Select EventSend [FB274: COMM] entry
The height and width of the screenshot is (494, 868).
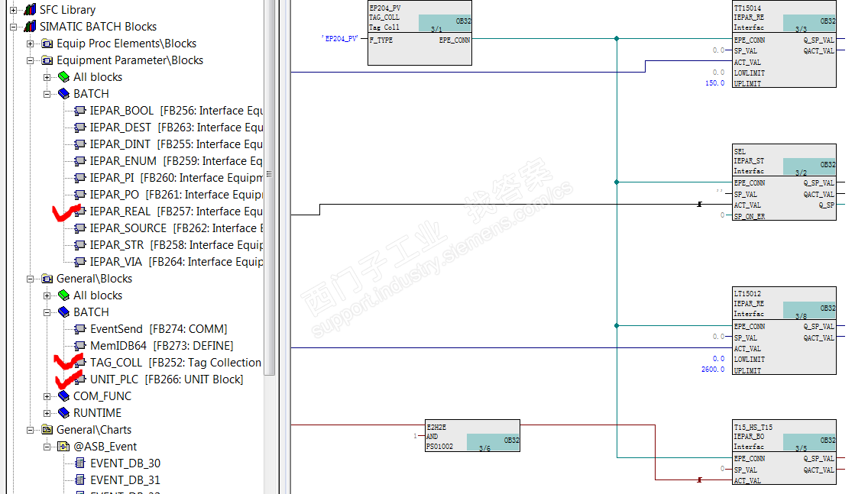(158, 329)
